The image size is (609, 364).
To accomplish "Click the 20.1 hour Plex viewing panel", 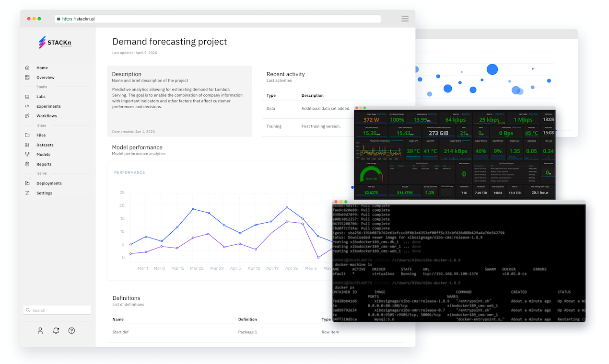I will 539,191.
